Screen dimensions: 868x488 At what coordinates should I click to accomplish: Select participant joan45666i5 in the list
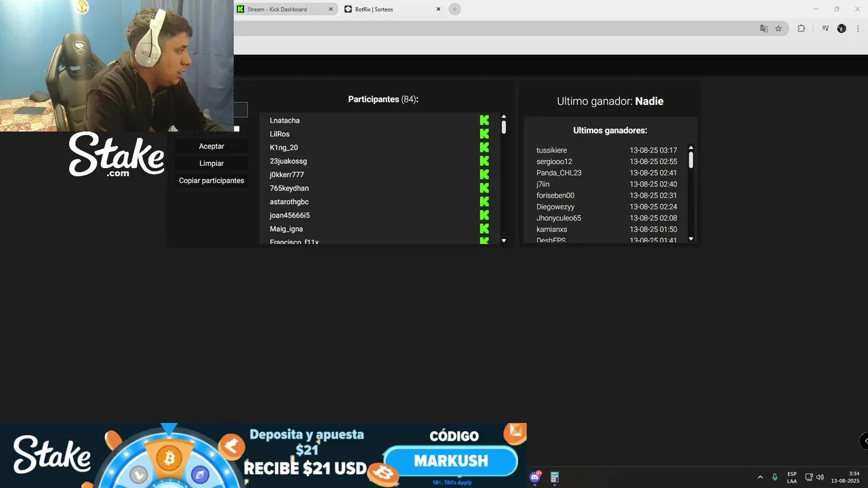click(290, 215)
